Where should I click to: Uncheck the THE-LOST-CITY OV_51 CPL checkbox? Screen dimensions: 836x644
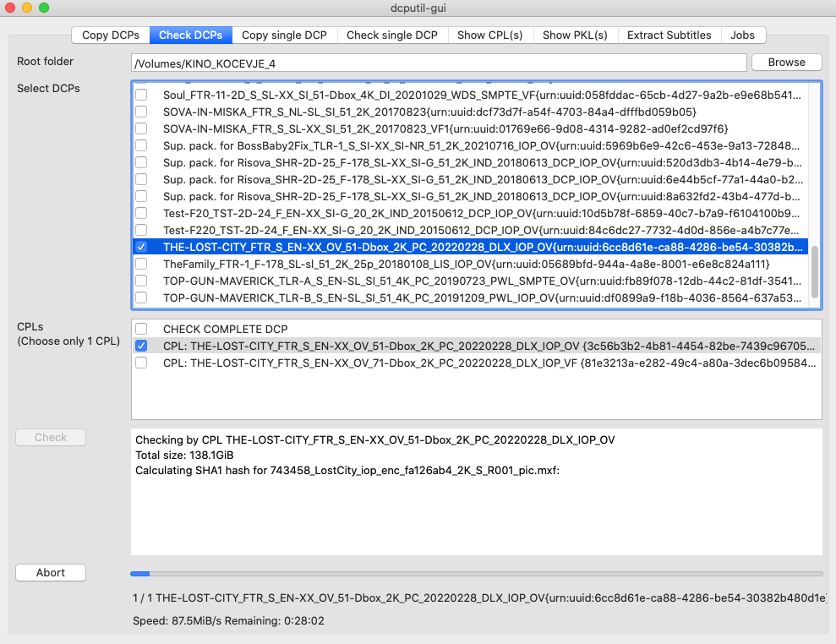tap(142, 346)
